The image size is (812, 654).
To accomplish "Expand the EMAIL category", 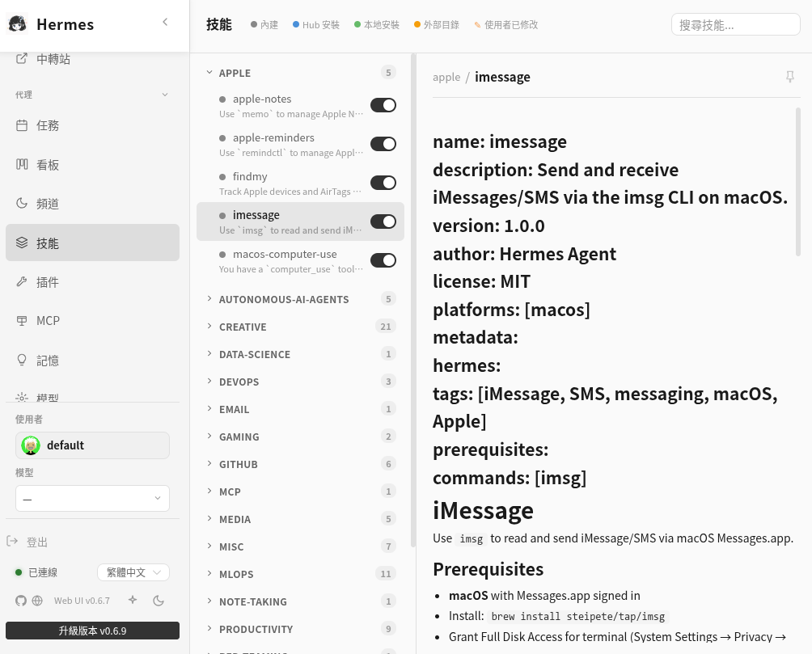I will [300, 409].
